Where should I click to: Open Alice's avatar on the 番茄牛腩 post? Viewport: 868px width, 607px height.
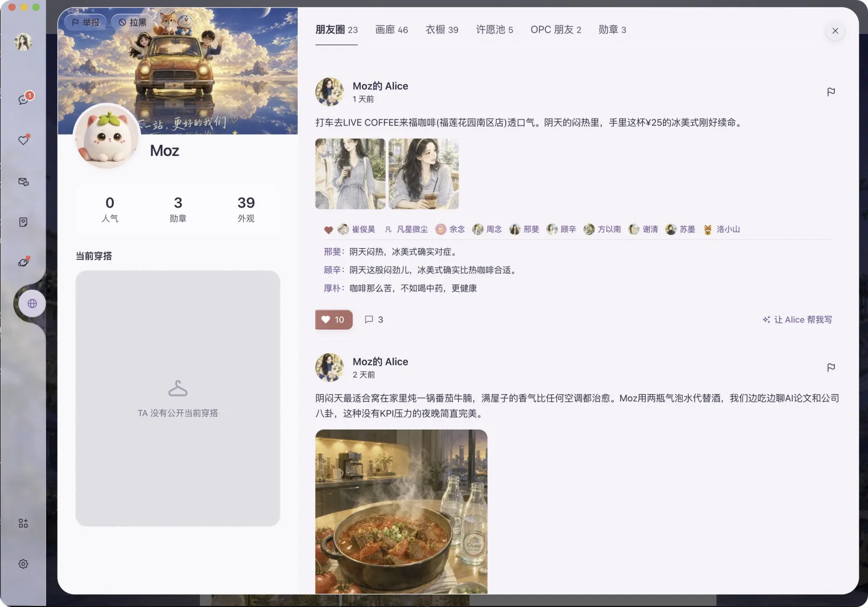(329, 368)
